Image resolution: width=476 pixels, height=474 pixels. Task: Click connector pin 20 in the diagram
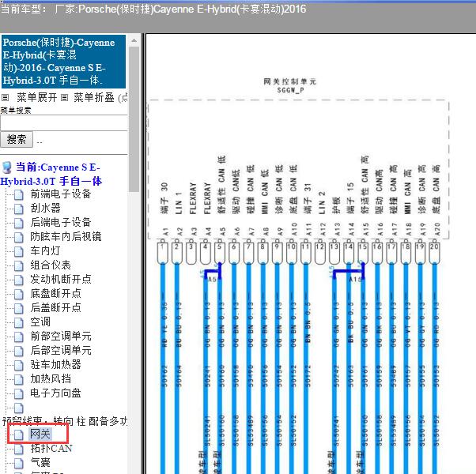click(x=434, y=253)
